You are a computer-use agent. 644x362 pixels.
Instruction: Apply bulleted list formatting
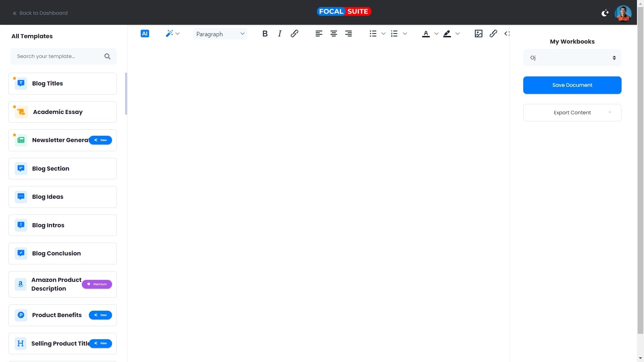pyautogui.click(x=373, y=34)
